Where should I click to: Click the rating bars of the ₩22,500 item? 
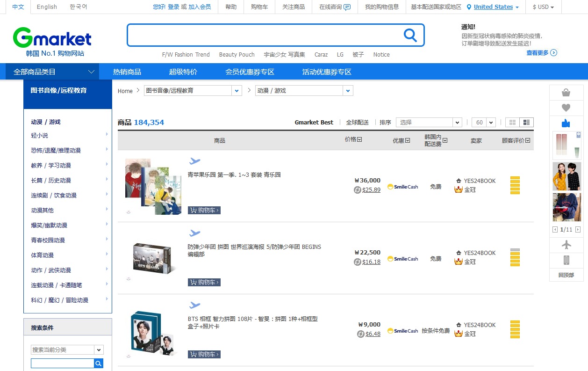pyautogui.click(x=515, y=257)
